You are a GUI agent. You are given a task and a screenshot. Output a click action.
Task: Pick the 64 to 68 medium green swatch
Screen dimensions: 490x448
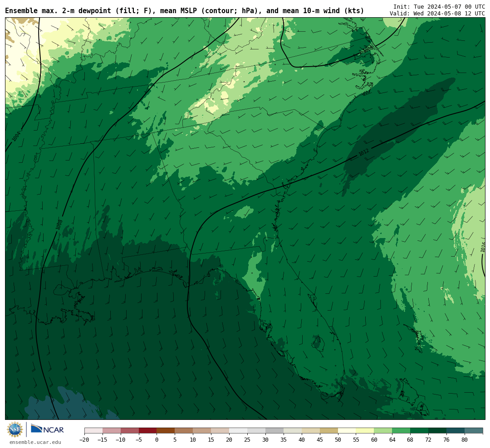point(402,431)
